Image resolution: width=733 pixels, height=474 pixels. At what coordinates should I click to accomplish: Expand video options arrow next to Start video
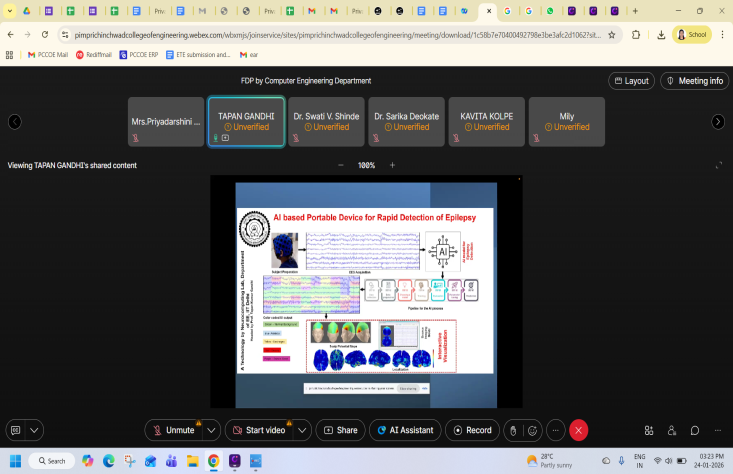[x=302, y=430]
